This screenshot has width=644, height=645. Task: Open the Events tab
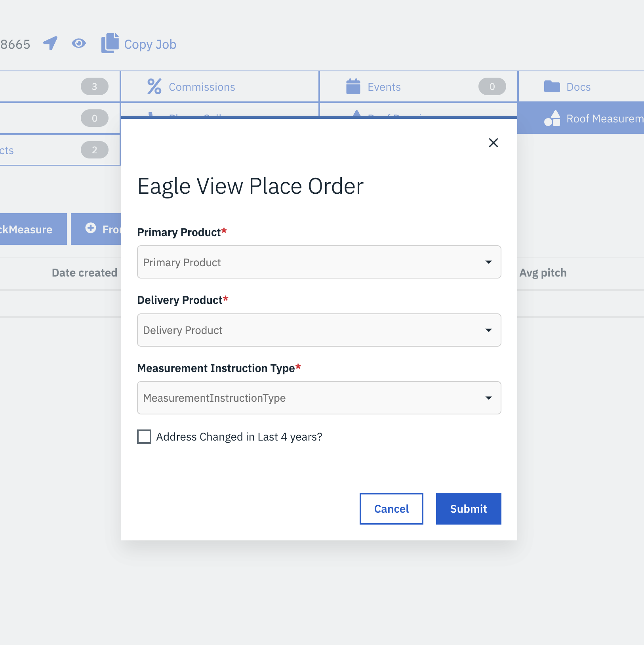click(x=418, y=87)
